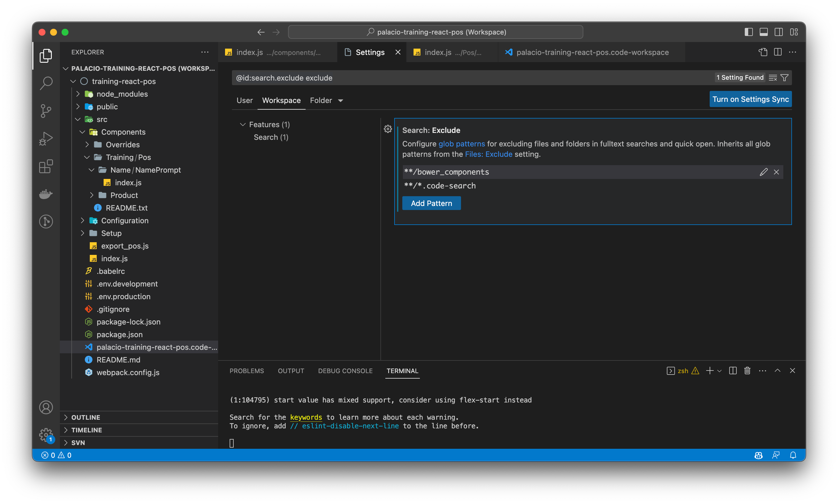
Task: Collapse the training-react-pos folder
Action: [73, 81]
